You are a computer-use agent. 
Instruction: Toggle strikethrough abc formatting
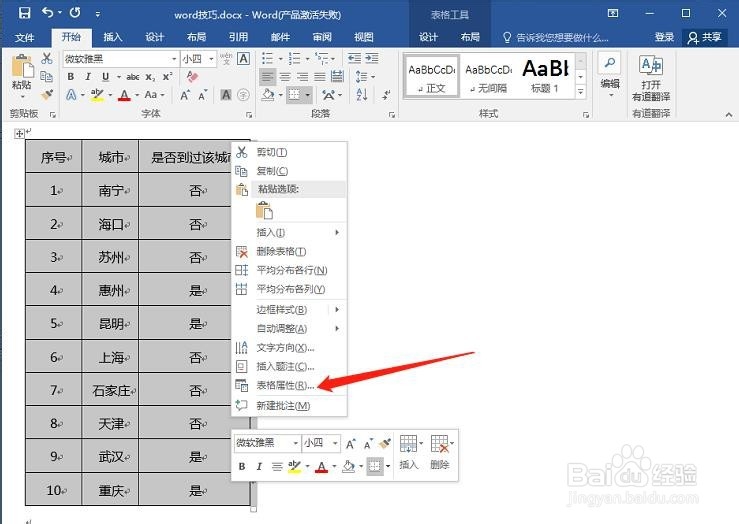coord(133,77)
